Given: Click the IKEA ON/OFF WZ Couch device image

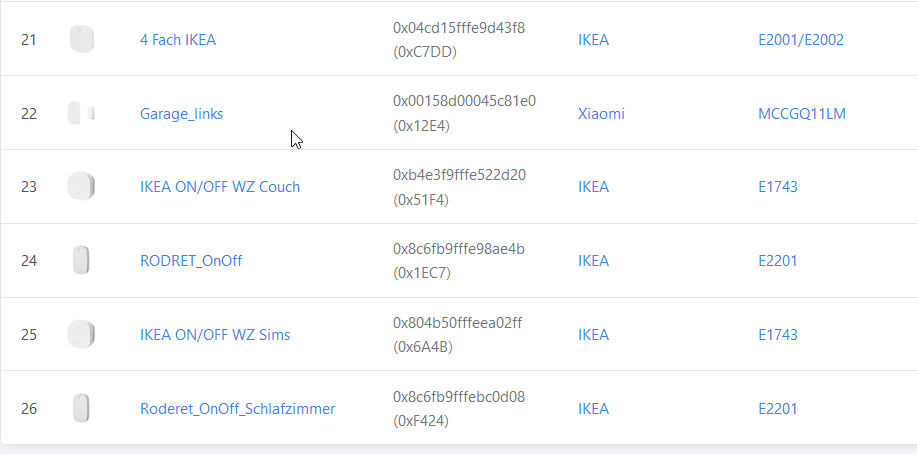Looking at the screenshot, I should [x=81, y=187].
